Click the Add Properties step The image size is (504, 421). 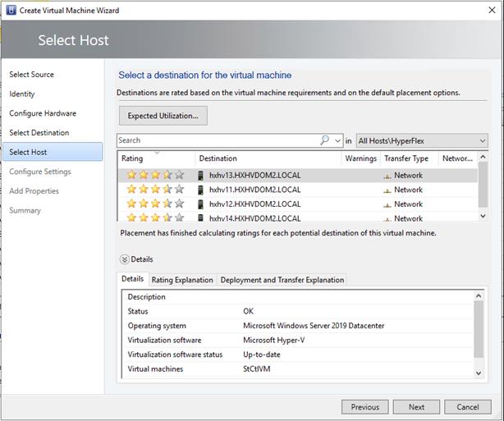click(34, 191)
